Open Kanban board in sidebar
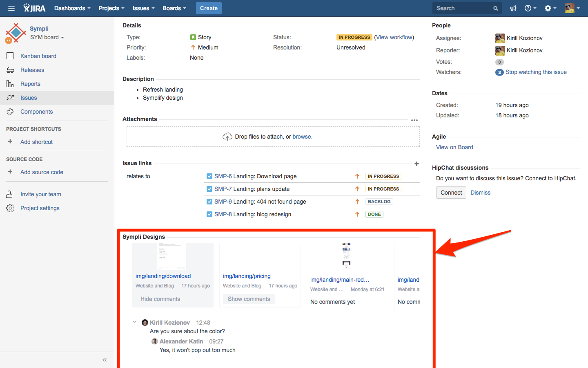Screen dimensions: 588x368 coord(38,56)
